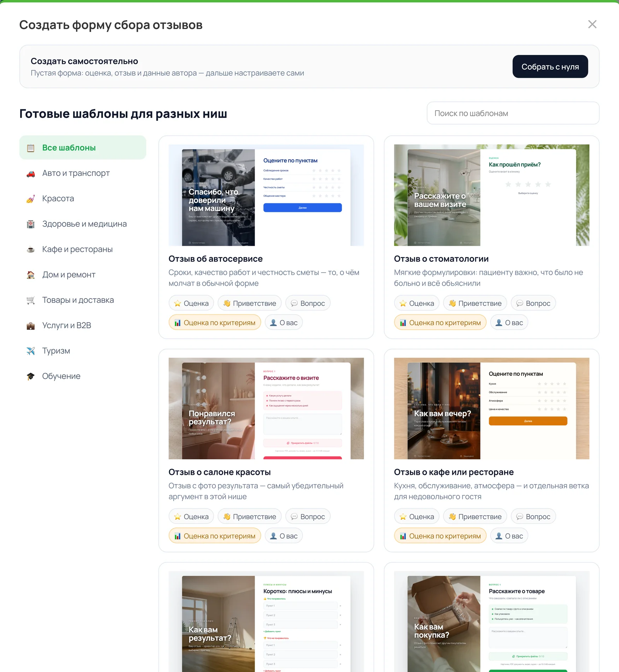Click the airplane icon for Туризм

coord(31,351)
